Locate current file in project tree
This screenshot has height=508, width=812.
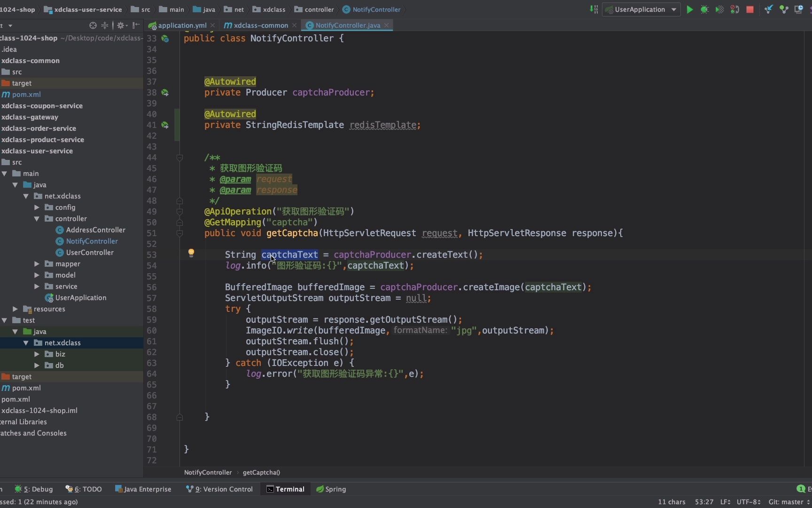[93, 25]
